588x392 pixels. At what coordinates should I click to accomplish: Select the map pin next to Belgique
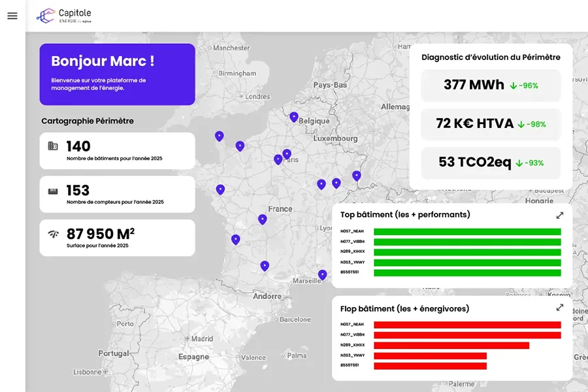[x=294, y=117]
